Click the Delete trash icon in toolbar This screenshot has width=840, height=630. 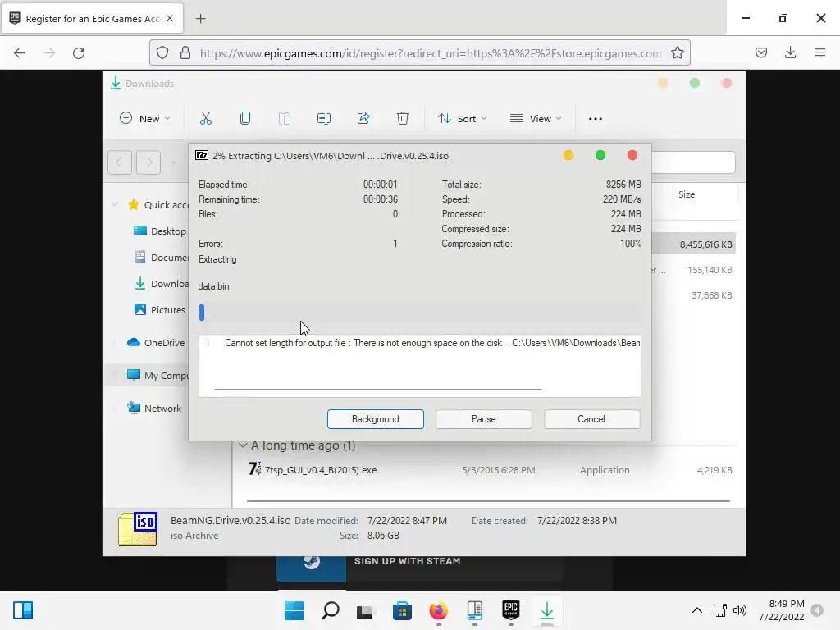tap(402, 118)
